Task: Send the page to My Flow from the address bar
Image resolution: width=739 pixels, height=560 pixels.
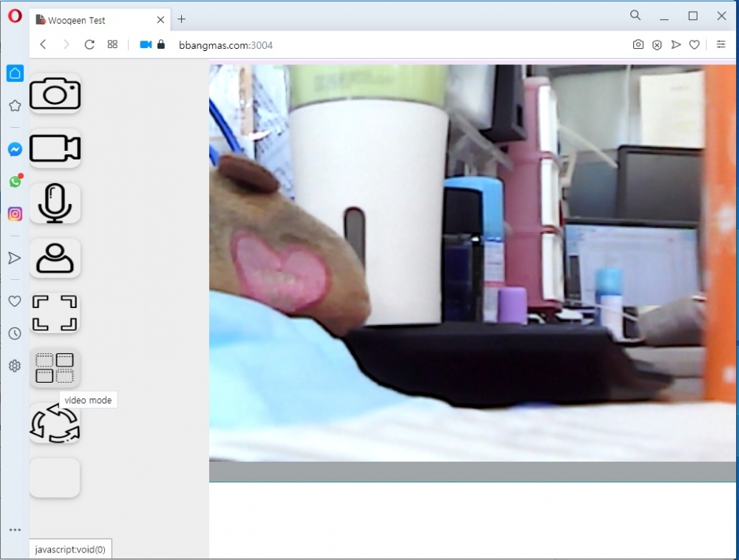Action: pyautogui.click(x=676, y=45)
